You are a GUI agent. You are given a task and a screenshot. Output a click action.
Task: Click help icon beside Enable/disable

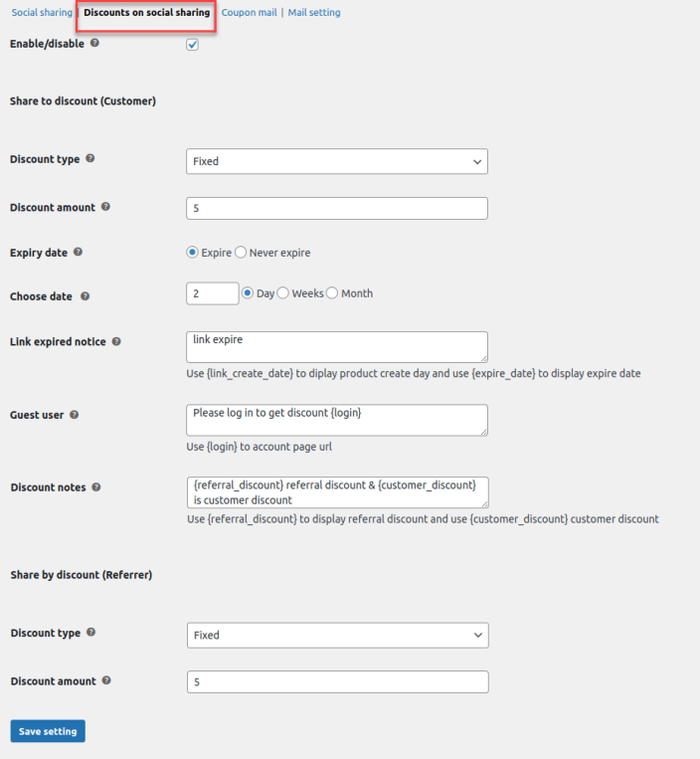[x=94, y=44]
